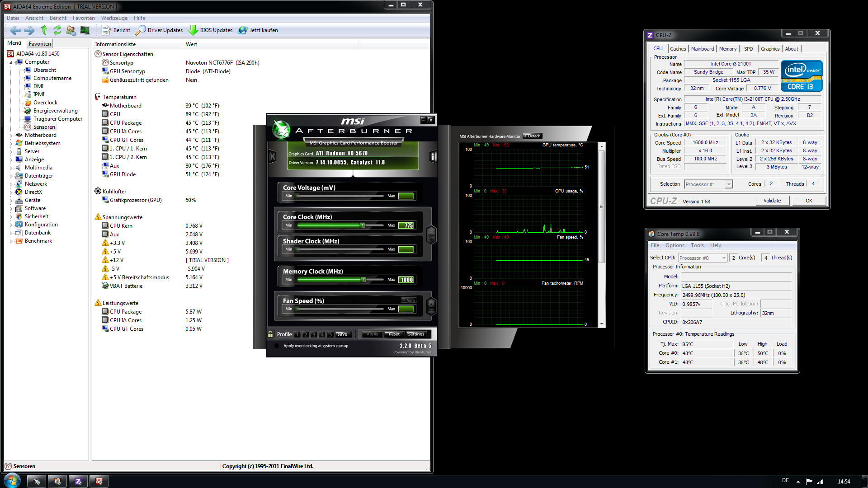Click the Core Clock slider handle

[362, 225]
